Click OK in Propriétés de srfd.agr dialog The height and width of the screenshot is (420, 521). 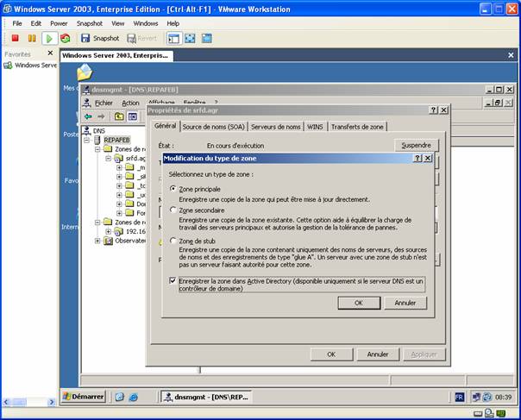331,354
